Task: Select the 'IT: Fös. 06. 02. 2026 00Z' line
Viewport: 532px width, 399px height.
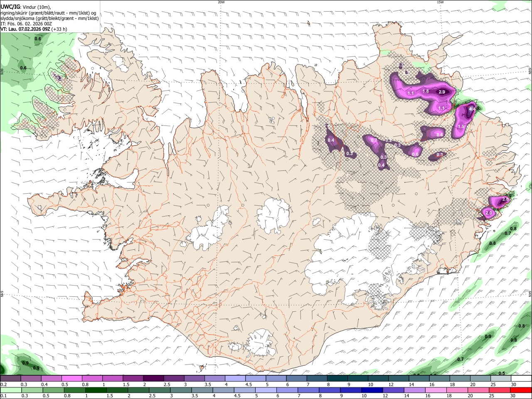Action: pyautogui.click(x=26, y=24)
